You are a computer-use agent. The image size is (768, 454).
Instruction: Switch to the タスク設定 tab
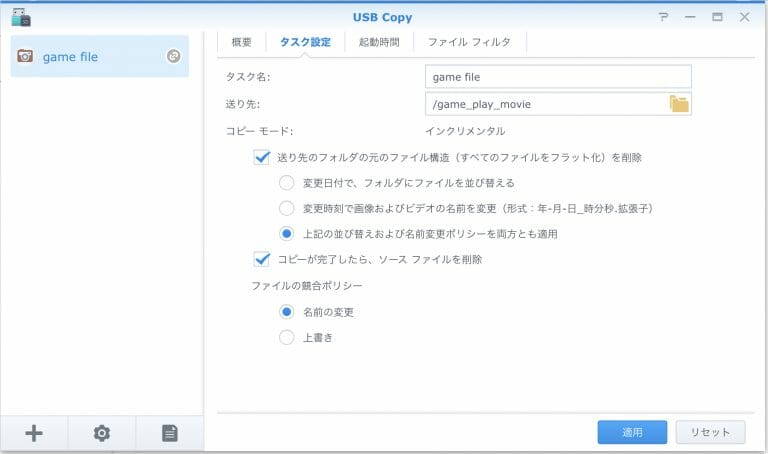[305, 42]
